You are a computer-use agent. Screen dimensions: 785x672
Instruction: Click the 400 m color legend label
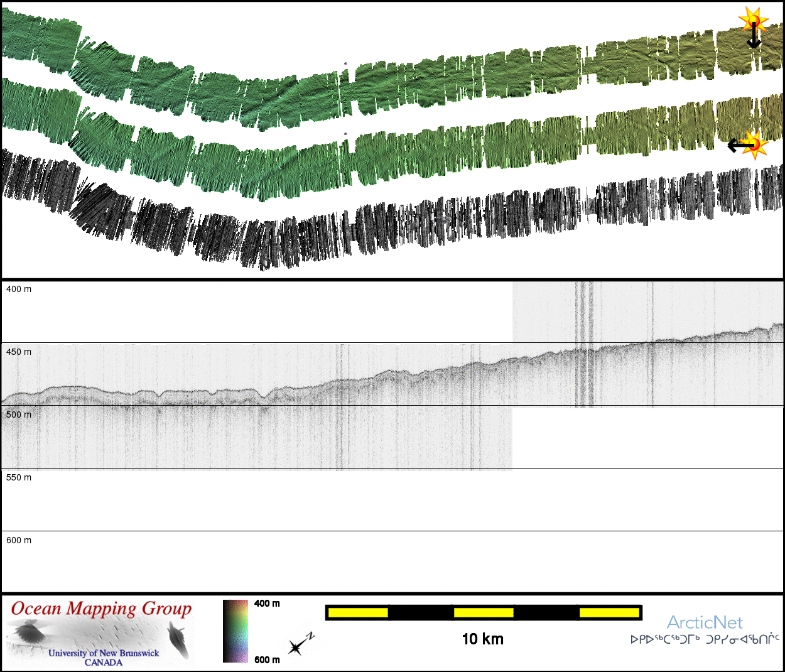coord(267,604)
